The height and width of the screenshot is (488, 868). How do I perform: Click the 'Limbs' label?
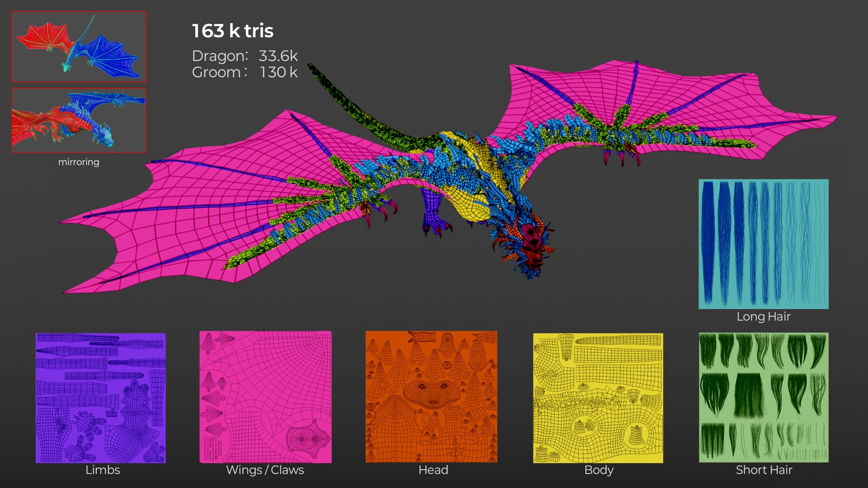[103, 470]
